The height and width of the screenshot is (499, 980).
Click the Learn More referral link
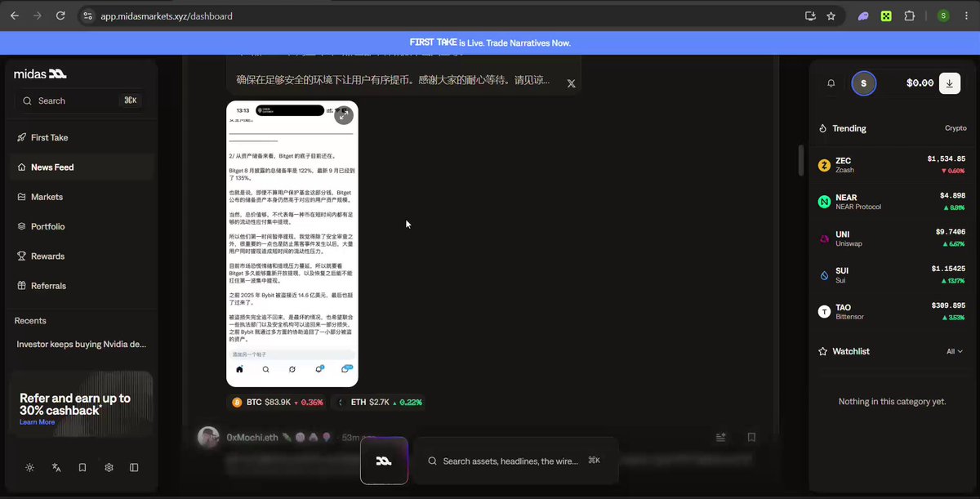click(37, 422)
